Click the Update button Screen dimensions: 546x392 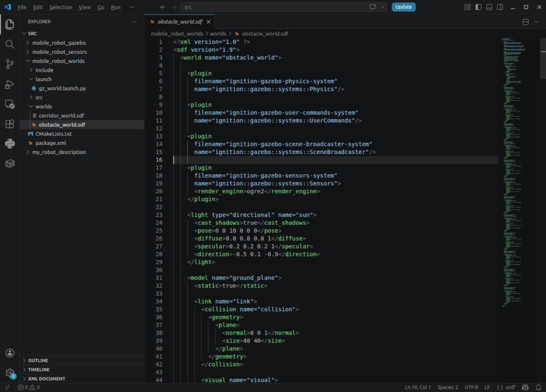(404, 7)
